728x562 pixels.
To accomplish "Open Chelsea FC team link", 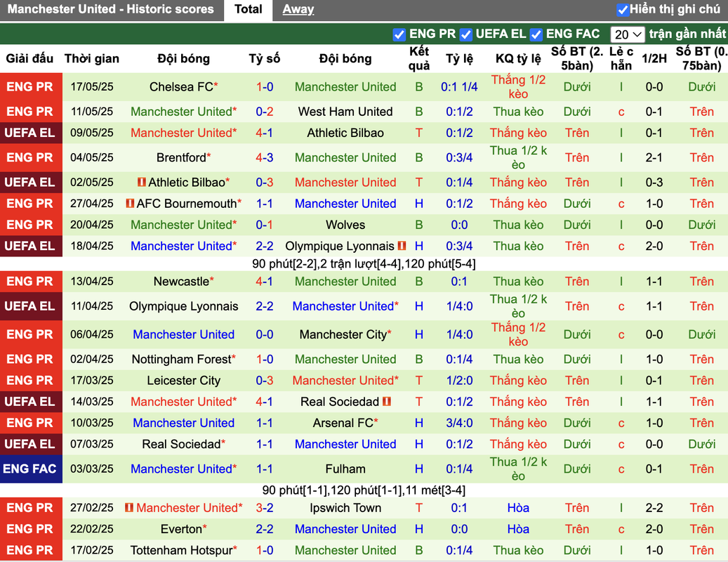I will pos(182,87).
